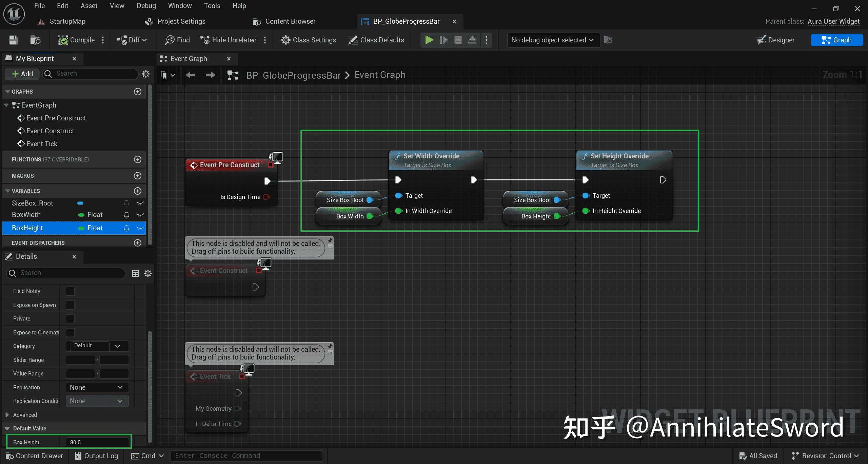
Task: Open the Aura User Widget parent class link
Action: pos(834,21)
